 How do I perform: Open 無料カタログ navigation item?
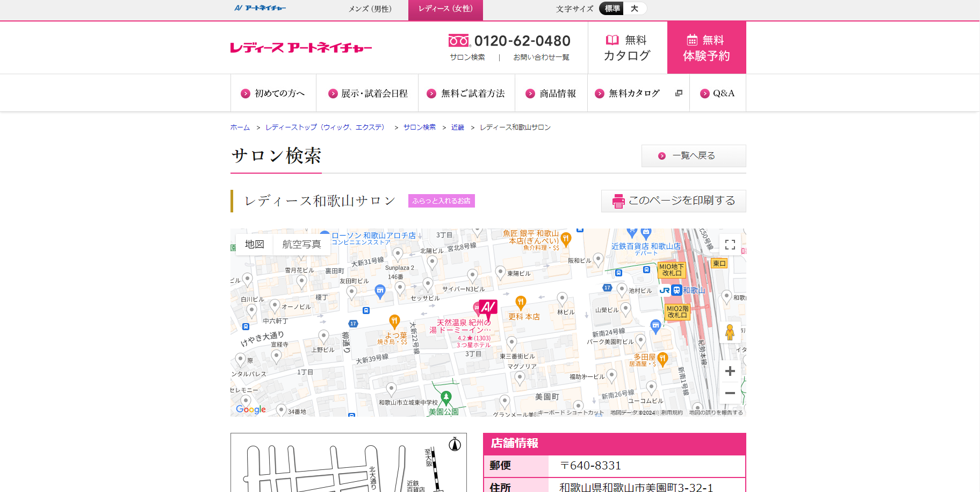[638, 93]
